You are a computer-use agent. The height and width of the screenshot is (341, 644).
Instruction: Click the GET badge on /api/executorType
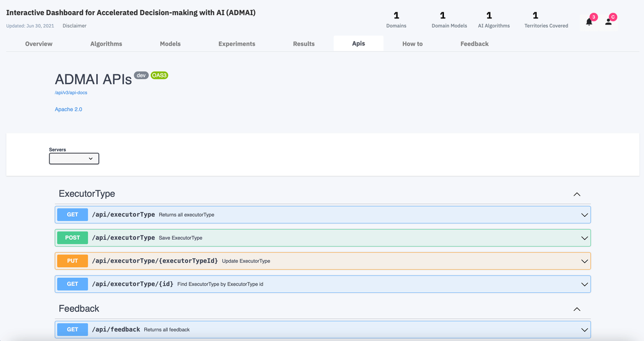tap(72, 214)
